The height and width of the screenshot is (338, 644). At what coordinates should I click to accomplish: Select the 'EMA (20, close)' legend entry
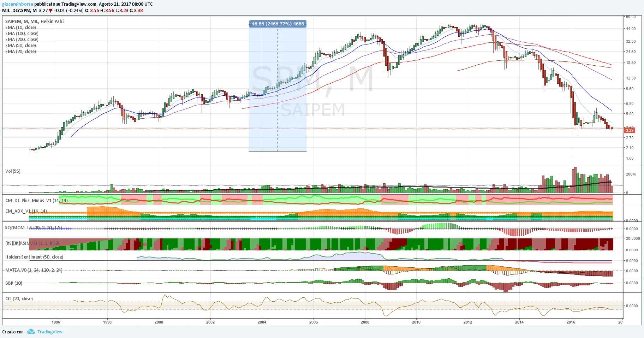tap(20, 52)
